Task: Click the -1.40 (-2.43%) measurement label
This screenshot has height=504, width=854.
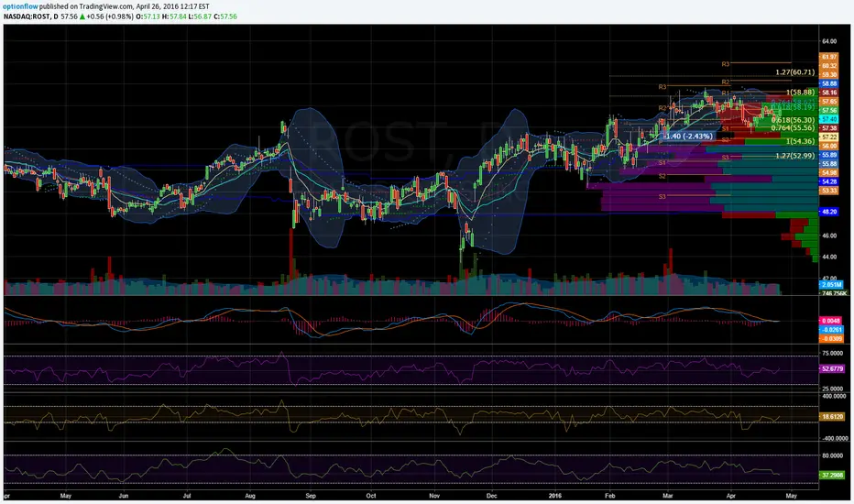Action: 688,136
